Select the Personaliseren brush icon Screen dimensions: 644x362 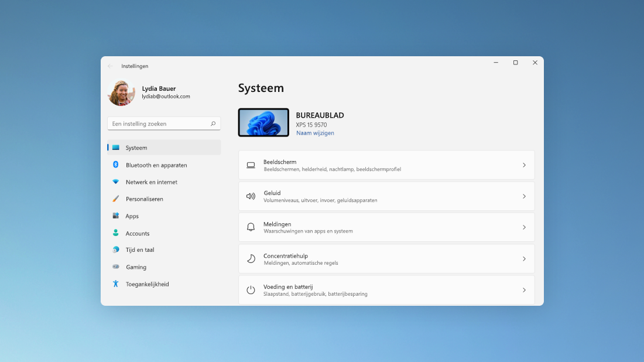click(x=117, y=199)
